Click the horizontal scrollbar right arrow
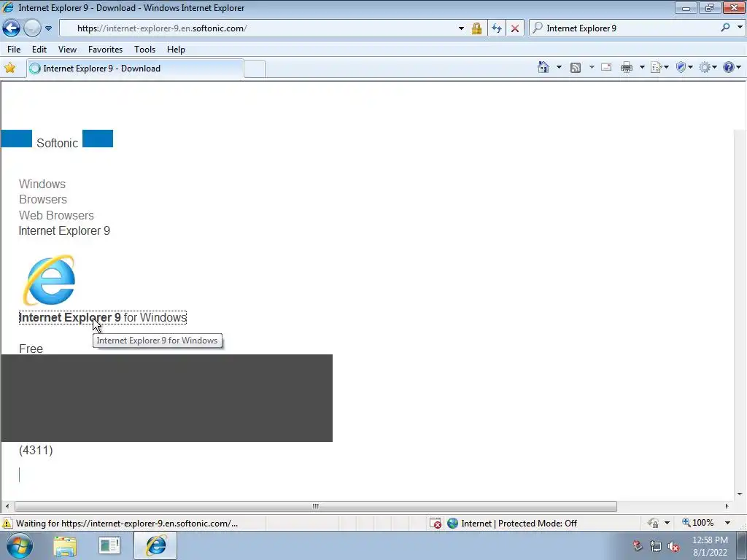 tap(727, 506)
